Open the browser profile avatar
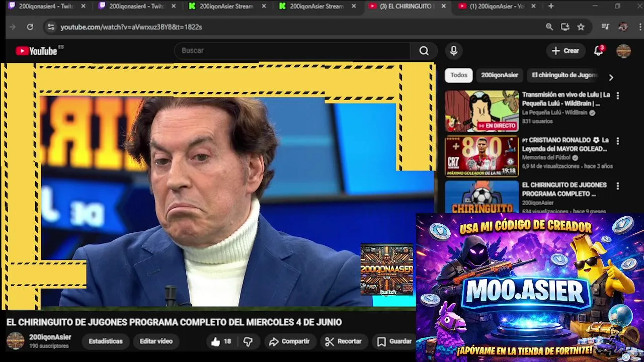The height and width of the screenshot is (362, 644). [623, 27]
